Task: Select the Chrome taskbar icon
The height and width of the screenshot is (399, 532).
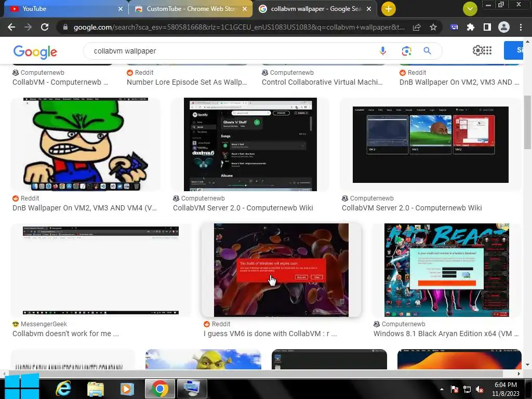Action: point(160,389)
